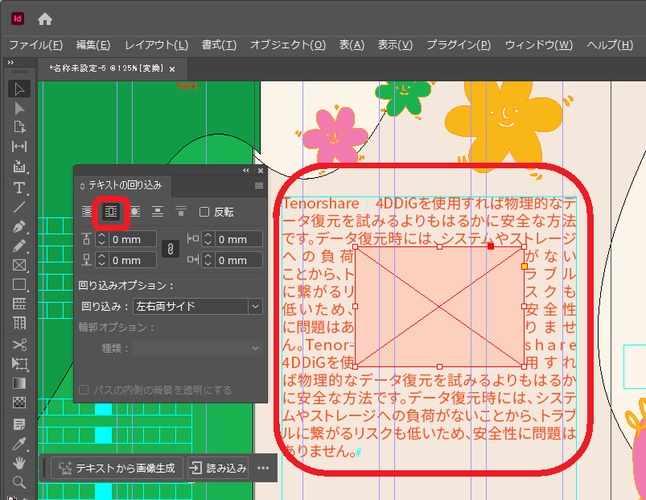
Task: Choose Jump object wrap option
Action: pyautogui.click(x=157, y=212)
